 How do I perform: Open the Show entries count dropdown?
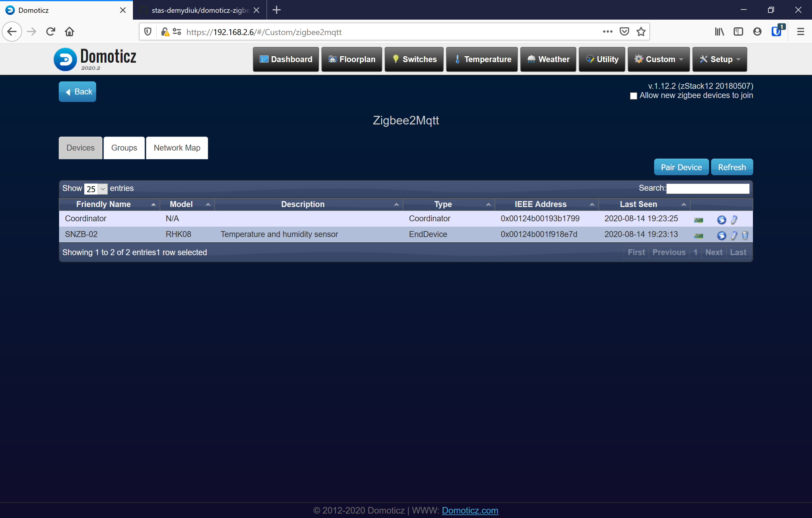(96, 189)
